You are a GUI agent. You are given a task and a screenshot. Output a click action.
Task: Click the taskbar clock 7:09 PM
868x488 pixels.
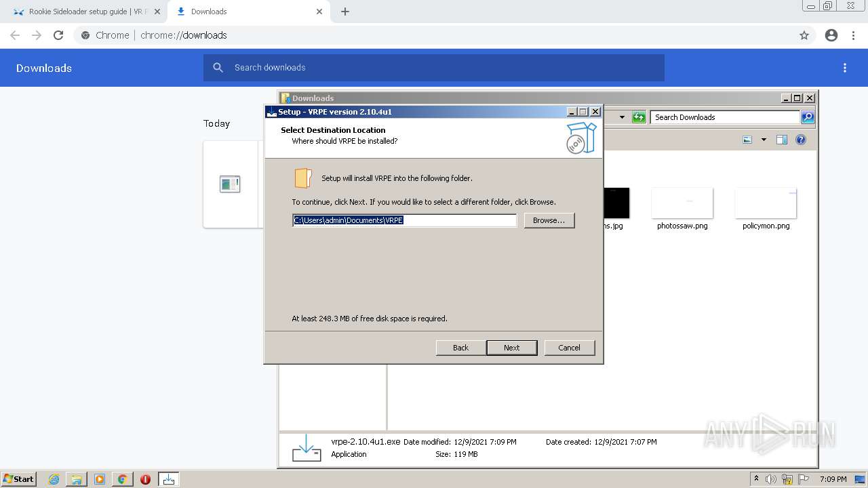tap(833, 479)
